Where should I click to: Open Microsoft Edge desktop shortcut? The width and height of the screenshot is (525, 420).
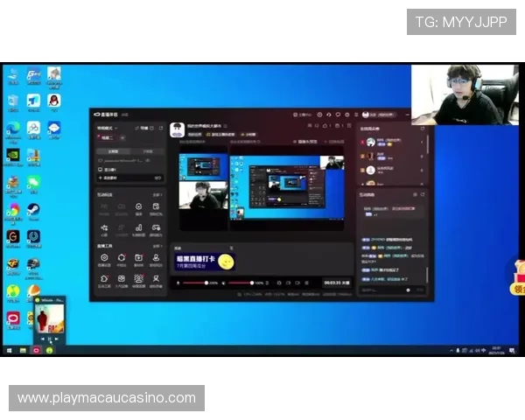[x=13, y=128]
